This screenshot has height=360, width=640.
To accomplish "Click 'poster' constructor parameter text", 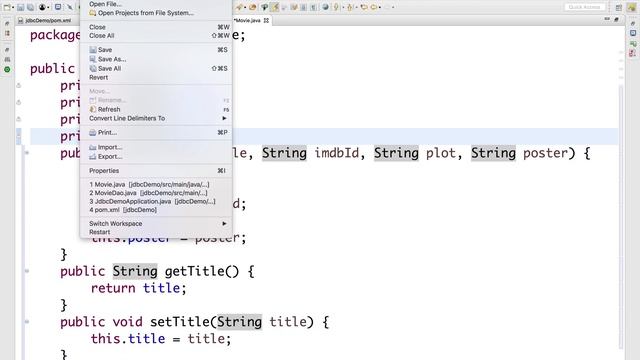I will (545, 153).
